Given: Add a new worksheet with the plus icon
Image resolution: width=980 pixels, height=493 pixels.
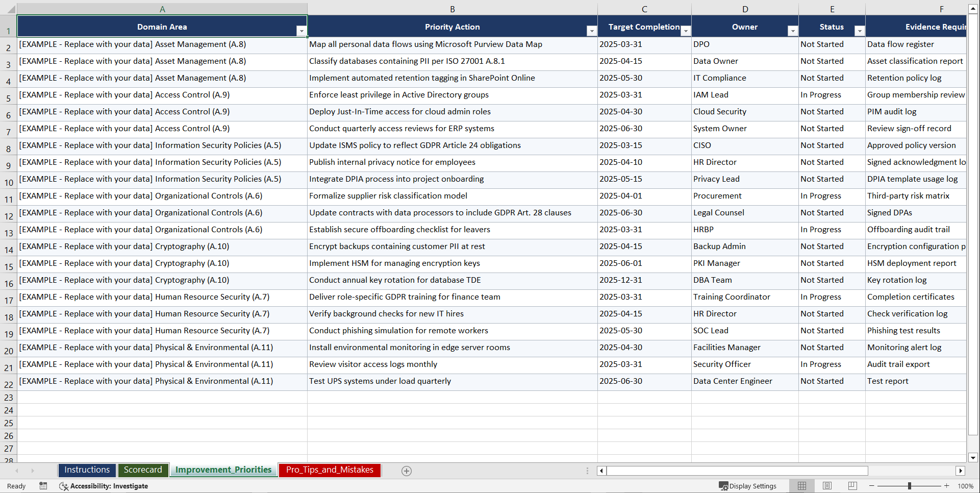Looking at the screenshot, I should (407, 471).
